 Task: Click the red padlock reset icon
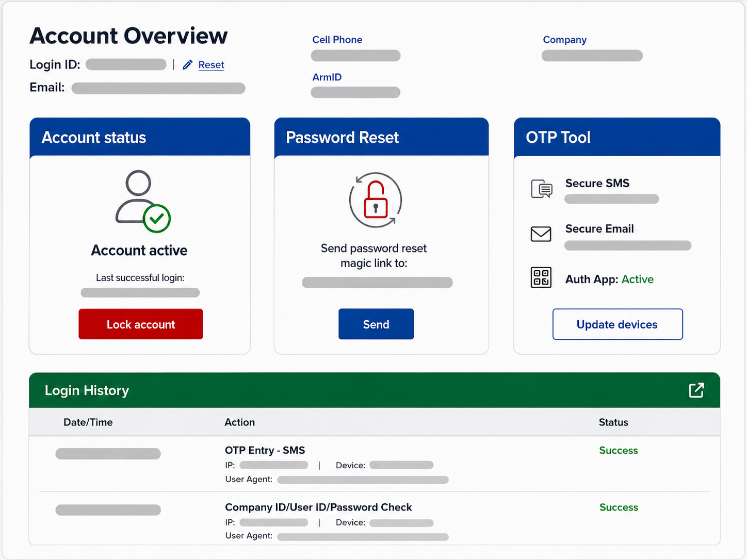(x=376, y=200)
